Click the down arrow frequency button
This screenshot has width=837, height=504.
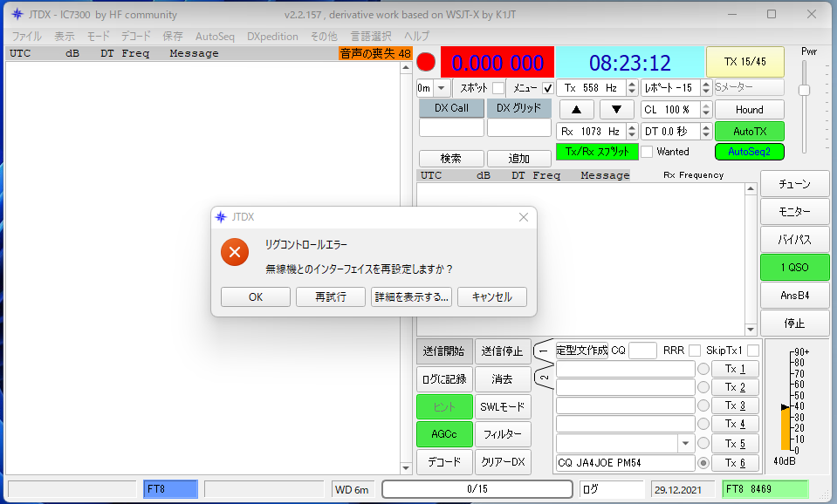pos(616,110)
